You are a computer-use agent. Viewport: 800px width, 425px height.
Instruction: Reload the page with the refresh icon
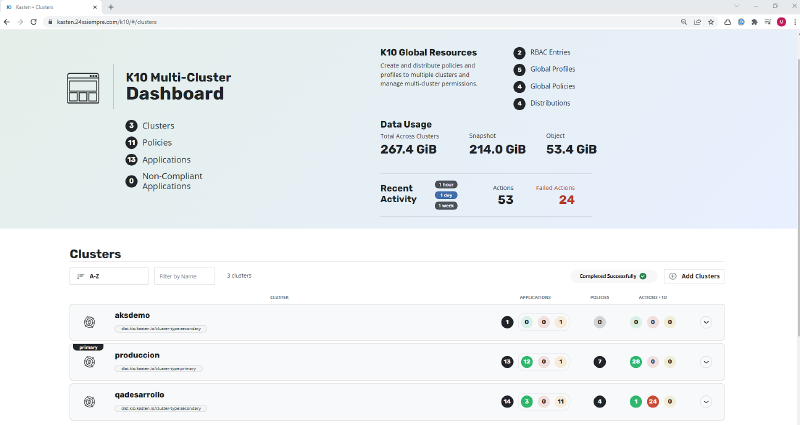pyautogui.click(x=34, y=22)
